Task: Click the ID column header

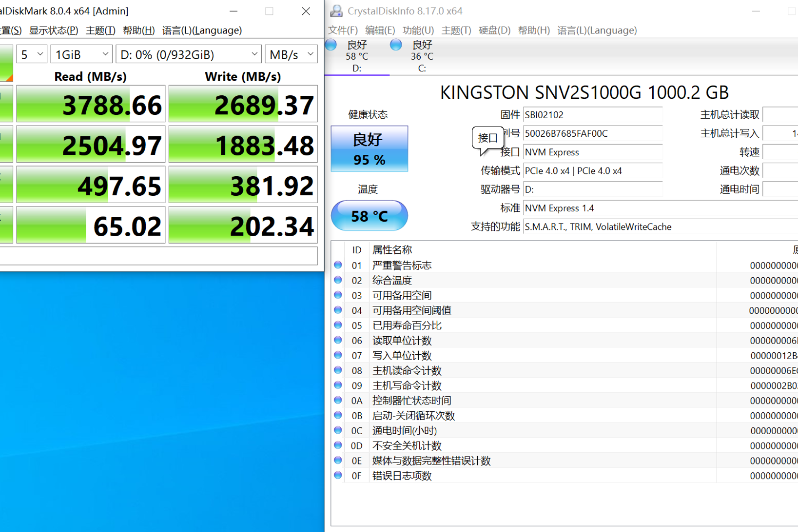Action: tap(356, 250)
